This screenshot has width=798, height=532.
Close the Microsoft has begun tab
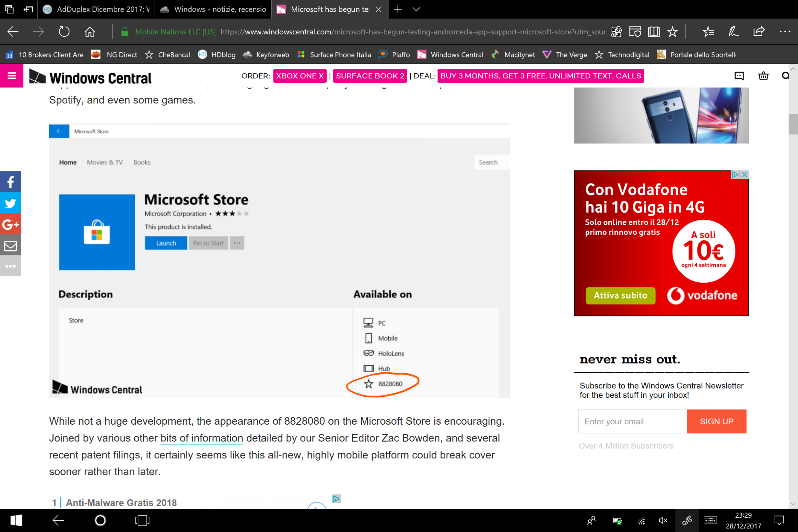point(379,9)
